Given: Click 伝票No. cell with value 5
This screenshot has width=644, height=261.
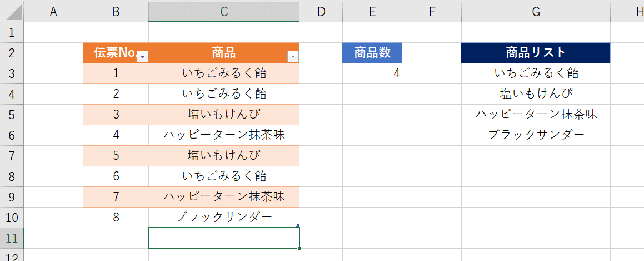Looking at the screenshot, I should [116, 156].
